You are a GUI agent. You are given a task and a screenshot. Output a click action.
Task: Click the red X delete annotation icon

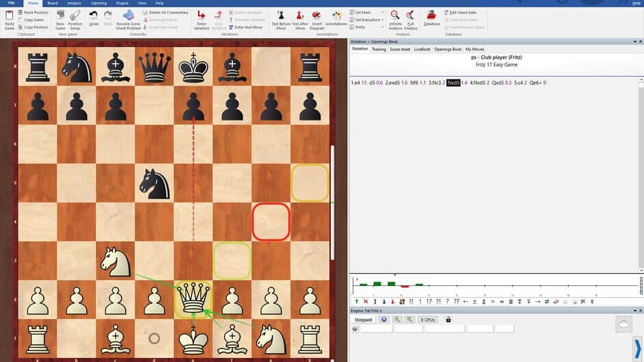(366, 302)
